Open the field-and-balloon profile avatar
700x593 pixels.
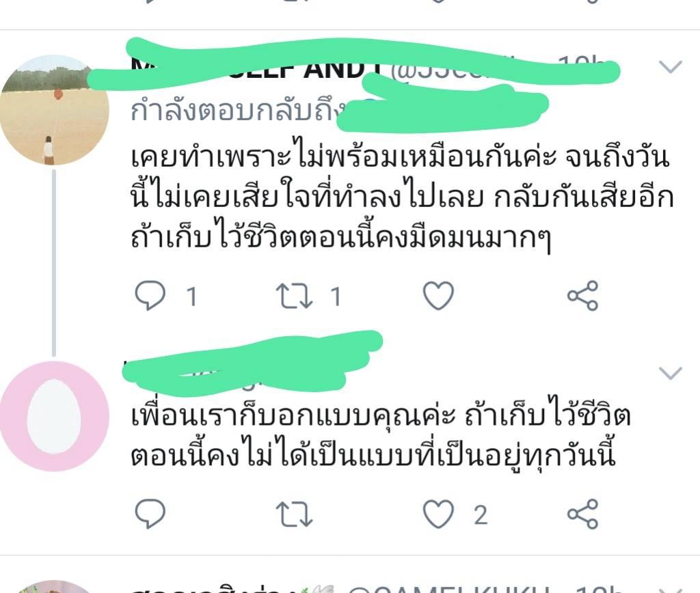(x=55, y=110)
